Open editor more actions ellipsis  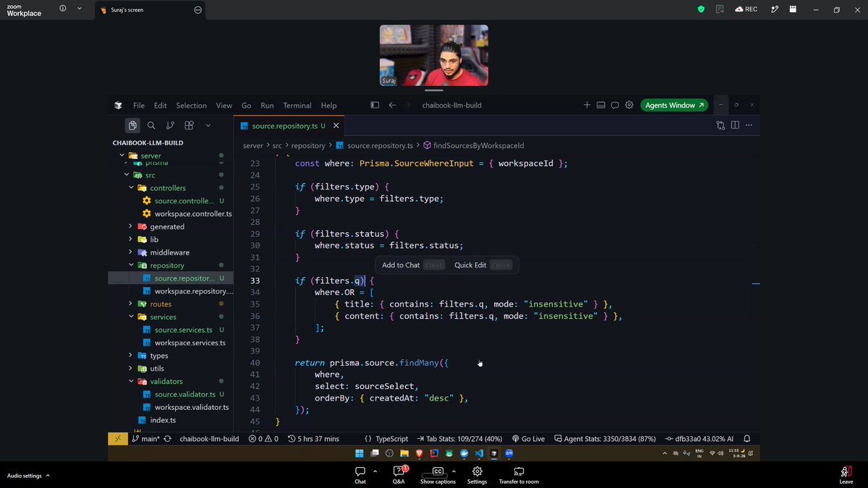click(x=749, y=125)
